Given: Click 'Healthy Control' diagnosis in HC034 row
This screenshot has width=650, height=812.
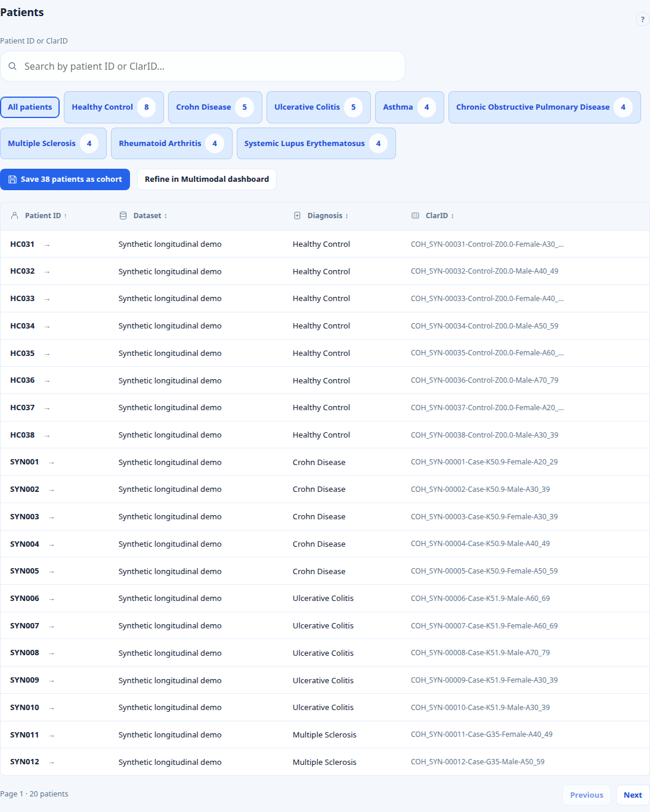Looking at the screenshot, I should coord(321,326).
